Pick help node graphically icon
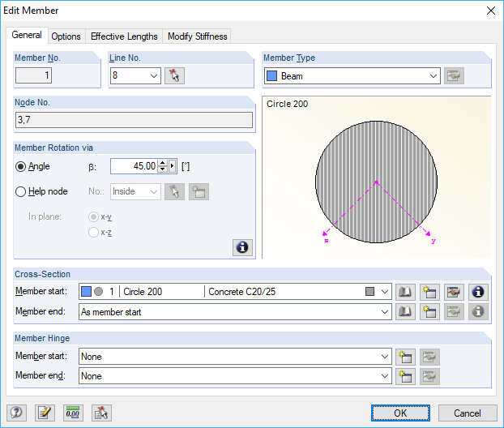This screenshot has width=504, height=428. coord(174,191)
